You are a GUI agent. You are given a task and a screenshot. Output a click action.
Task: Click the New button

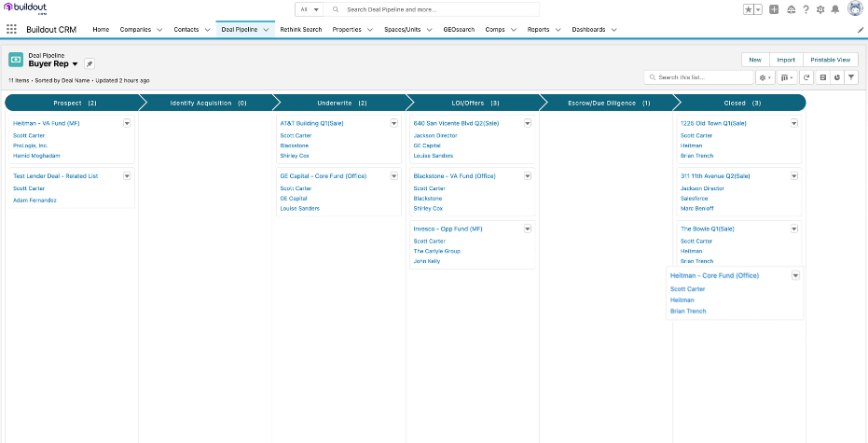point(755,60)
